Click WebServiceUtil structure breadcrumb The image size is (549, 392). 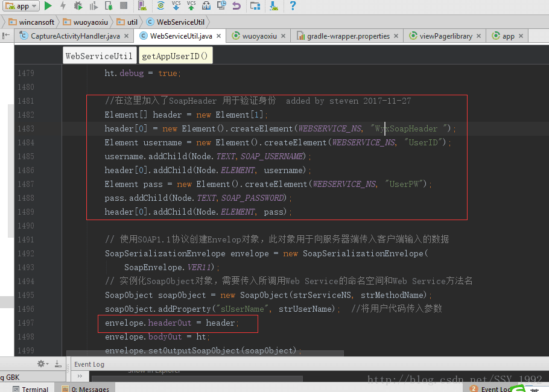(100, 55)
